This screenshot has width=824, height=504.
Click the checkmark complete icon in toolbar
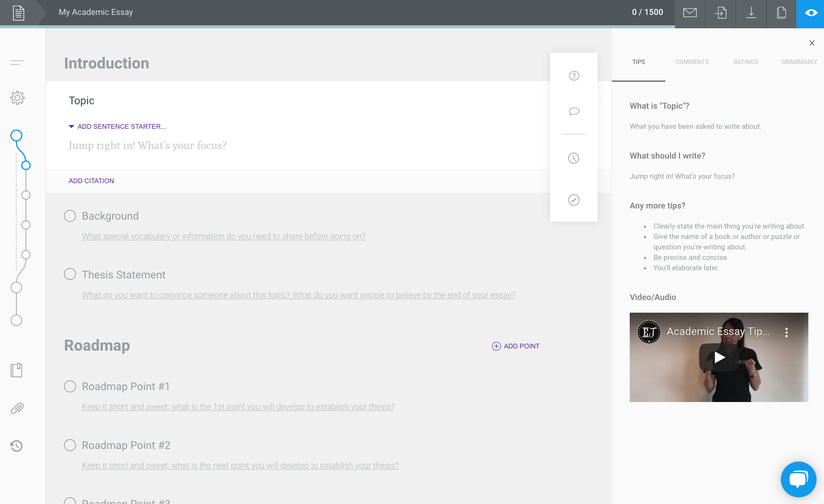pyautogui.click(x=574, y=200)
